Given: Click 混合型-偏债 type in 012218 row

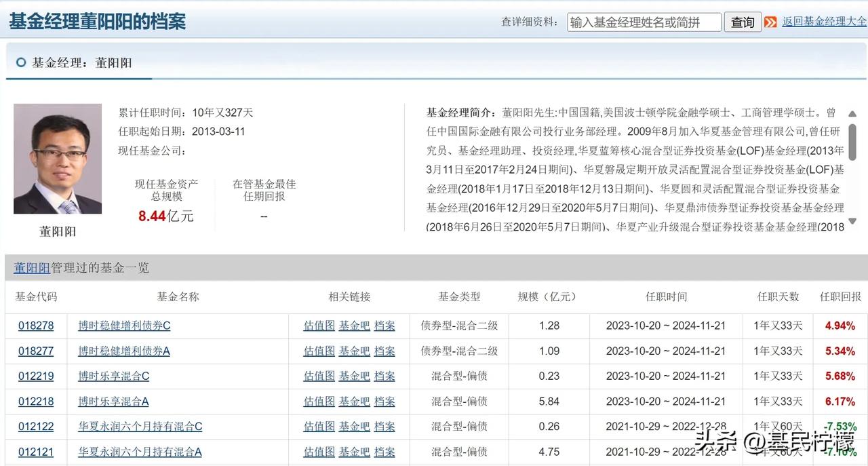Looking at the screenshot, I should pos(459,402).
